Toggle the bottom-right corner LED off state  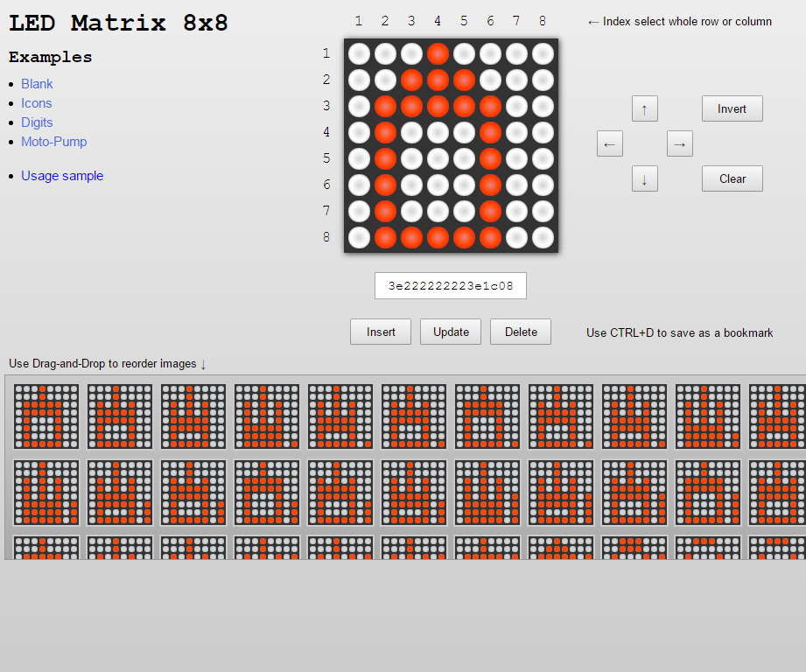(543, 236)
